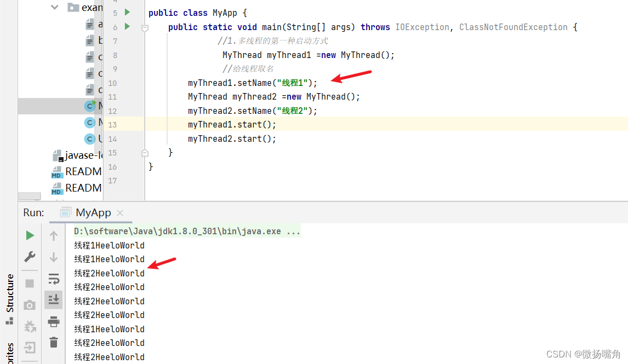Click public class MyApp declaration
Viewport: 628px width, 364px height.
[x=198, y=13]
